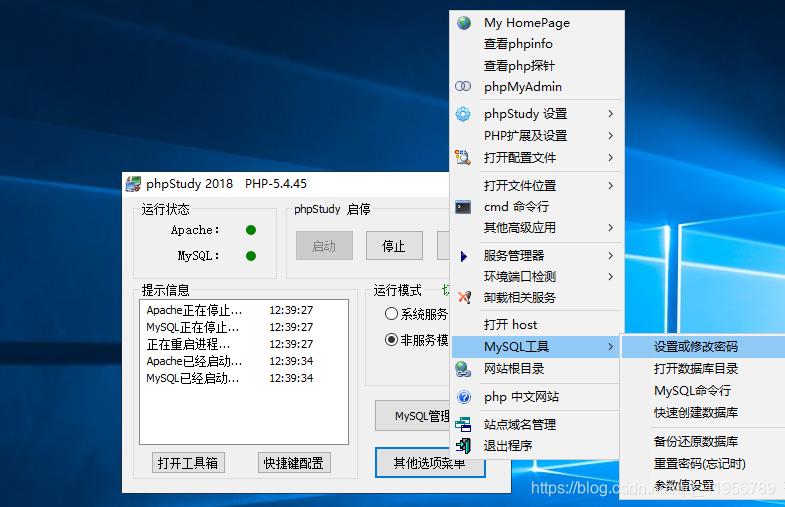Click the 打开工具箱 button
The image size is (785, 507).
tap(188, 463)
